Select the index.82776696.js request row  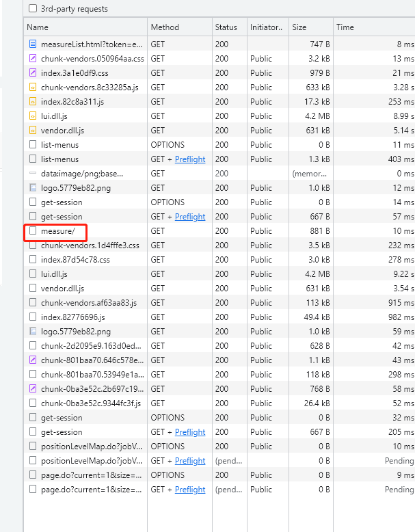click(x=72, y=317)
